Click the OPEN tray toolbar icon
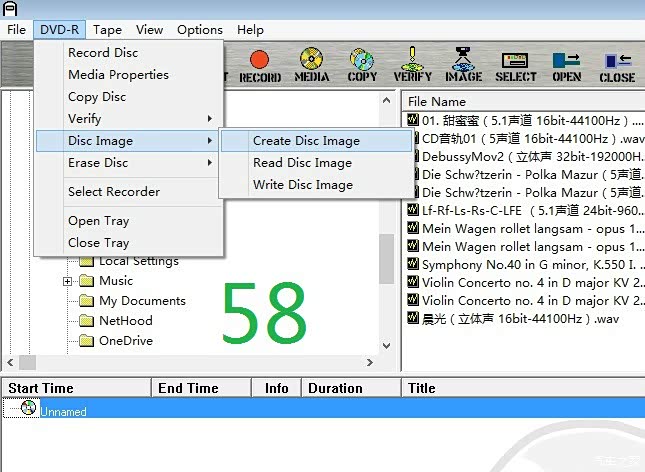 click(x=566, y=65)
